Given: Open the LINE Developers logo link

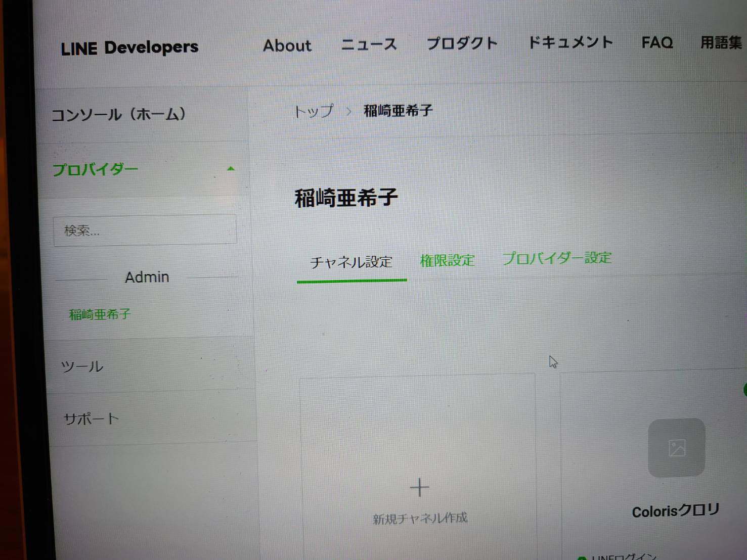Looking at the screenshot, I should (x=129, y=48).
